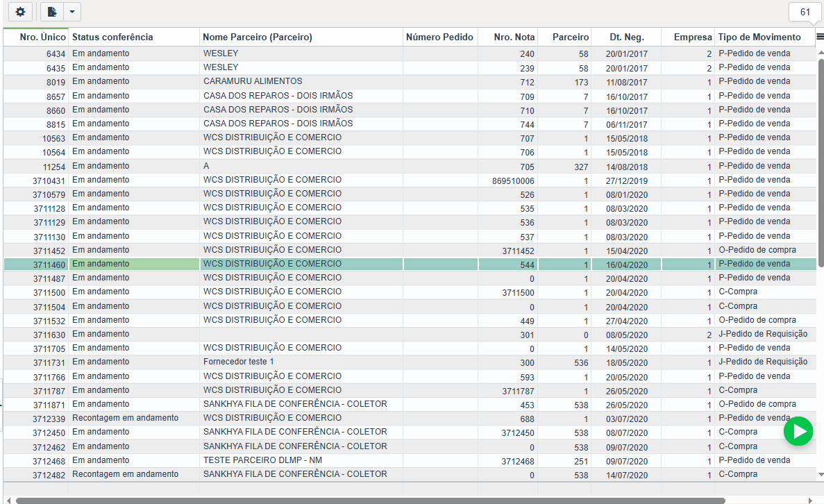Select row with Nro. Único 8657
Viewport: 824px width, 504px height.
coord(410,96)
